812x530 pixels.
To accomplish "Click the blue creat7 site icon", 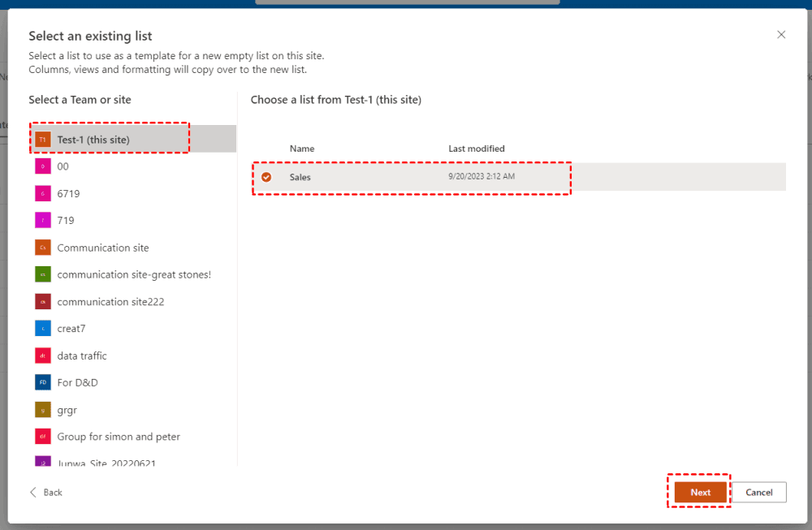I will tap(42, 329).
